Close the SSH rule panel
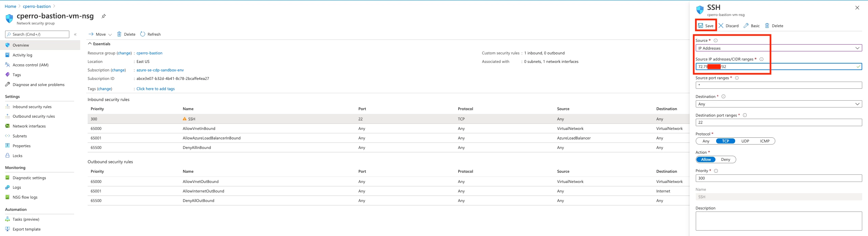This screenshot has height=236, width=868. pos(857,7)
